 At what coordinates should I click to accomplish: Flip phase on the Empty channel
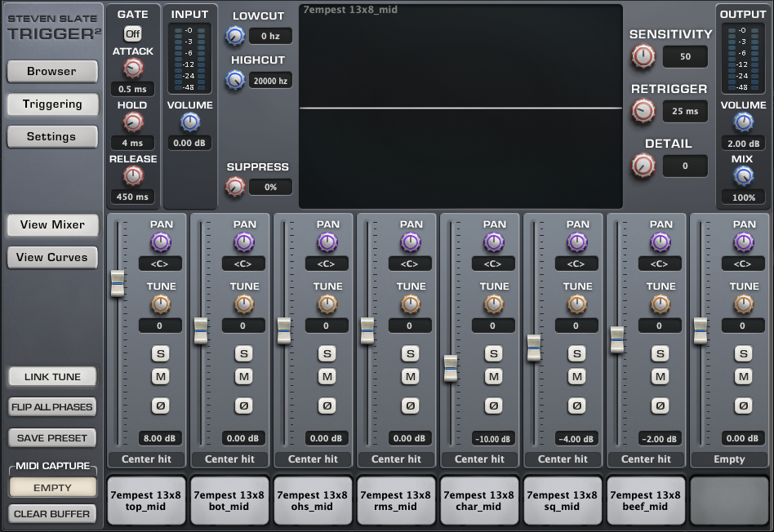click(744, 406)
